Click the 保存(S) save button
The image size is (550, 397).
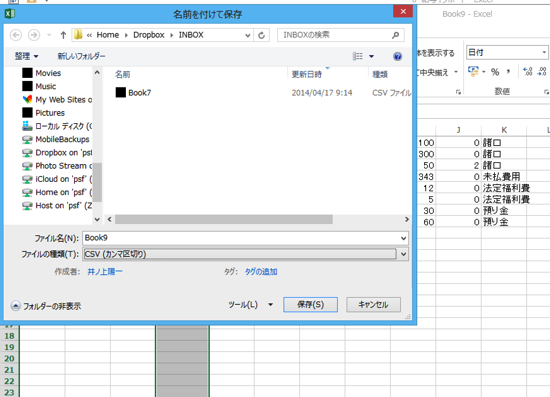click(310, 304)
